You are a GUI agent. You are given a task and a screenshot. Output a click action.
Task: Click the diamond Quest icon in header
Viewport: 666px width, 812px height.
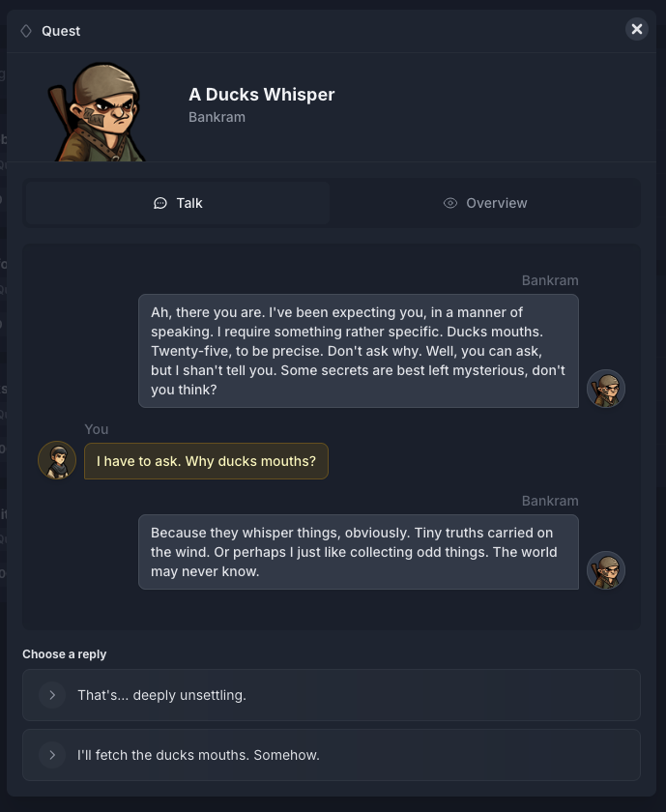(26, 31)
